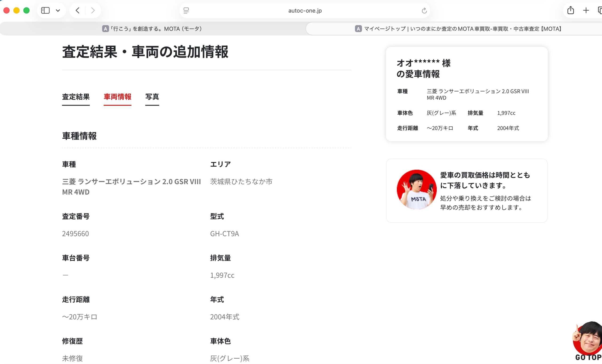The image size is (602, 364).
Task: Show the tab overview icon
Action: [600, 11]
